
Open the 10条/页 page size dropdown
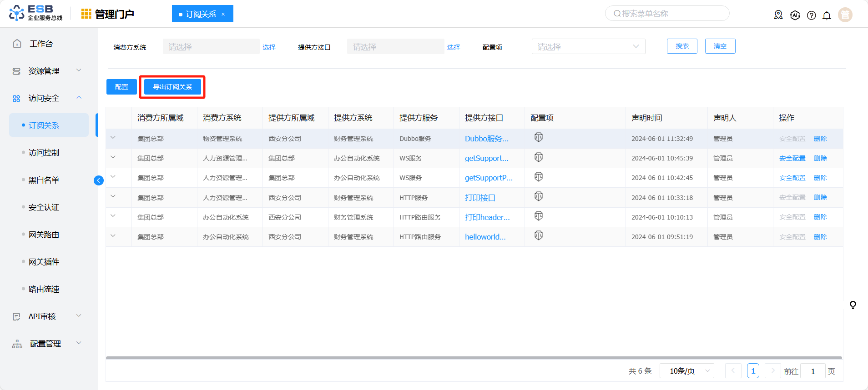pyautogui.click(x=686, y=371)
